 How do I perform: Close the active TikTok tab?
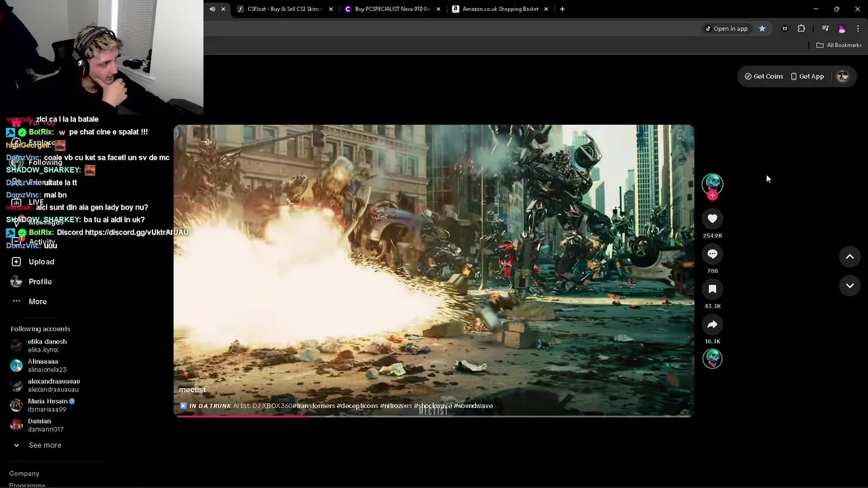(223, 9)
